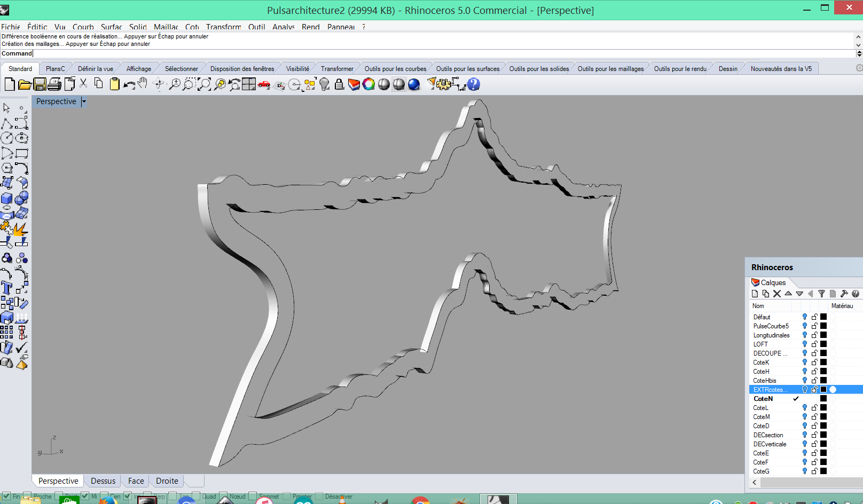Open the Print icon in toolbar
This screenshot has width=863, height=504.
[54, 84]
